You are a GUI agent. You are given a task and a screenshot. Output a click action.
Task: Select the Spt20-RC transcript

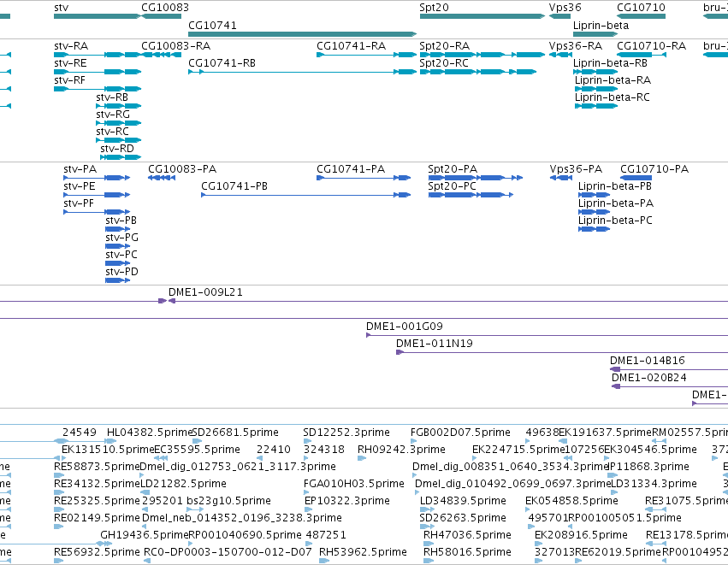tap(478, 72)
